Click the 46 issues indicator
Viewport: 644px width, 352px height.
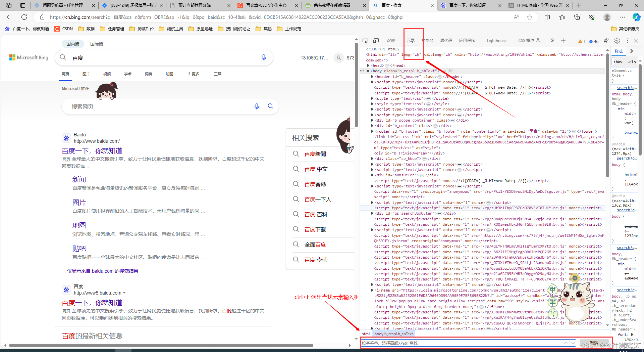[x=594, y=41]
